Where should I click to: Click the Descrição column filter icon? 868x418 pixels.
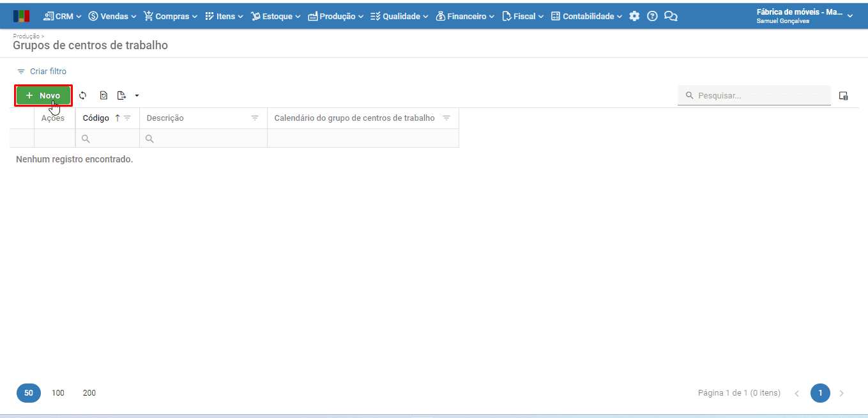(255, 118)
